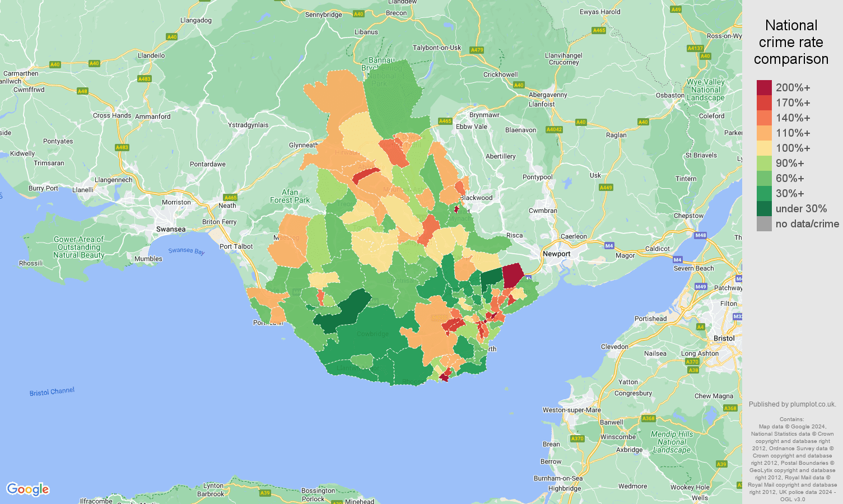843x504 pixels.
Task: Click the Published by plumplot.co.uk text
Action: pyautogui.click(x=792, y=404)
